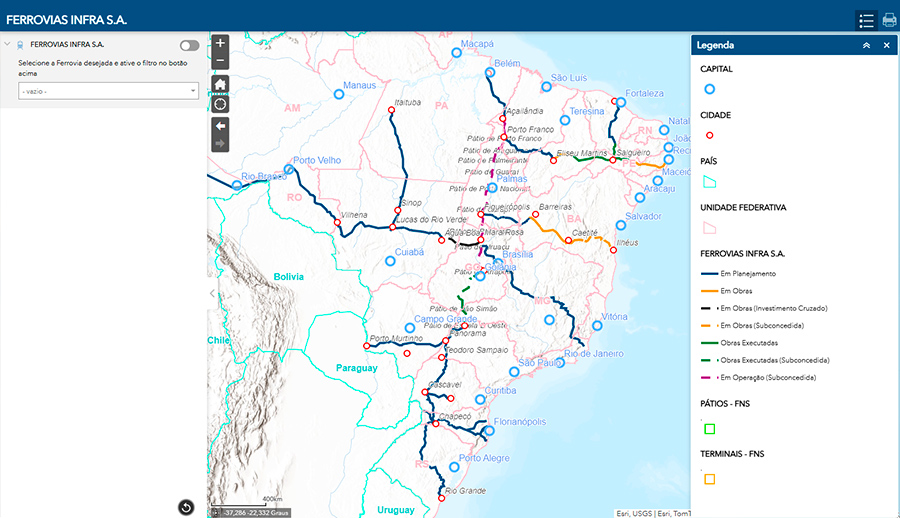The width and height of the screenshot is (900, 518).
Task: Click the Bolivia country label
Action: point(288,277)
